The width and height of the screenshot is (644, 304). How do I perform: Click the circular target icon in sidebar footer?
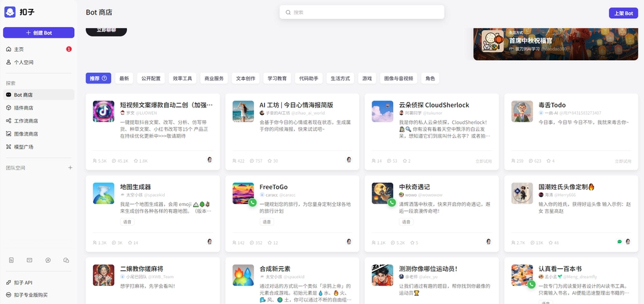click(x=48, y=260)
